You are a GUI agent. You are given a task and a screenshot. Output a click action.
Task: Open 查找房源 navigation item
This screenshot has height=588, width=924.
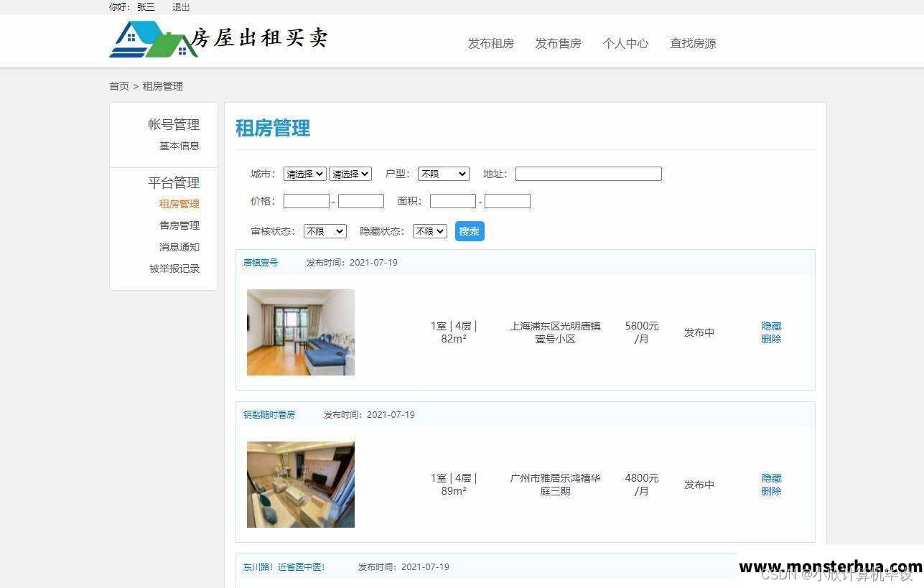coord(693,43)
